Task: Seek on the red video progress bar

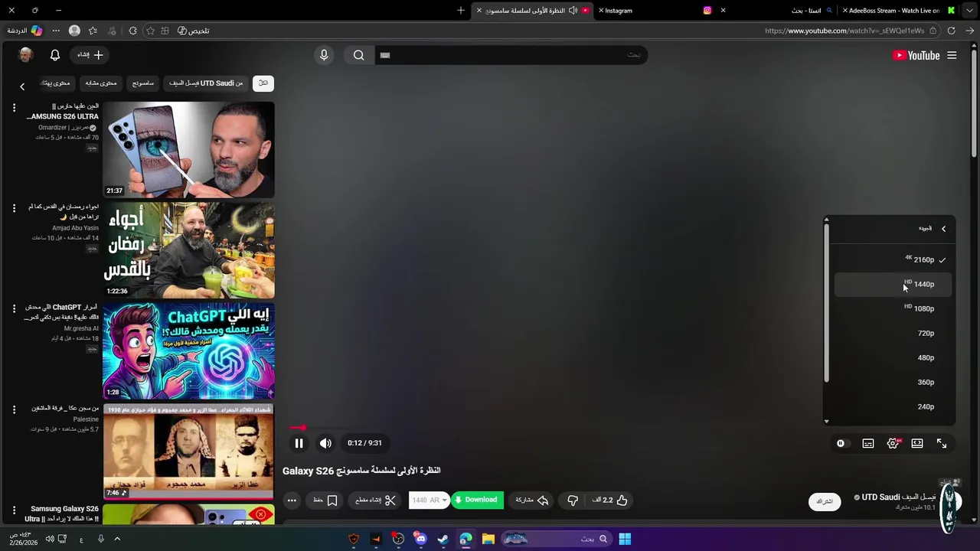Action: pyautogui.click(x=298, y=428)
